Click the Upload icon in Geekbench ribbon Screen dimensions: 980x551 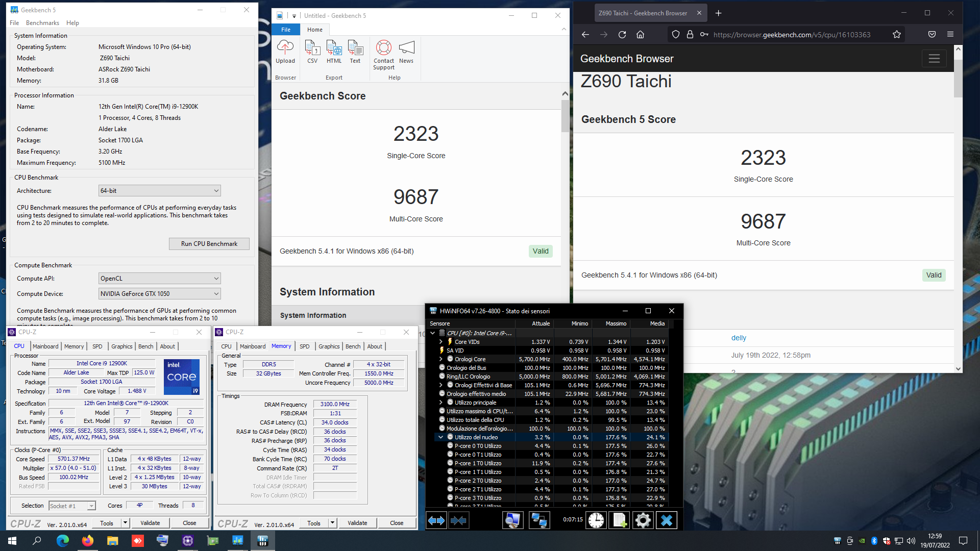[285, 52]
